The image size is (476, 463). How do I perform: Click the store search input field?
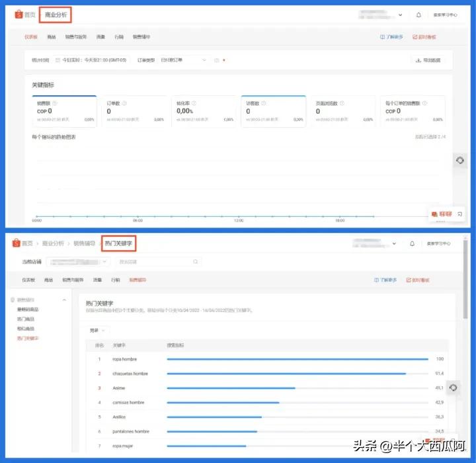coord(159,261)
